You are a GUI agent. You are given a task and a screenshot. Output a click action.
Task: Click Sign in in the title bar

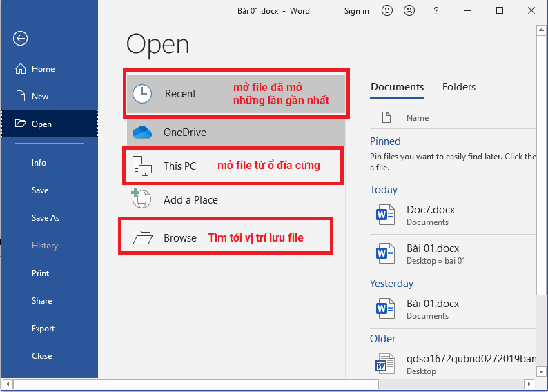coord(357,11)
